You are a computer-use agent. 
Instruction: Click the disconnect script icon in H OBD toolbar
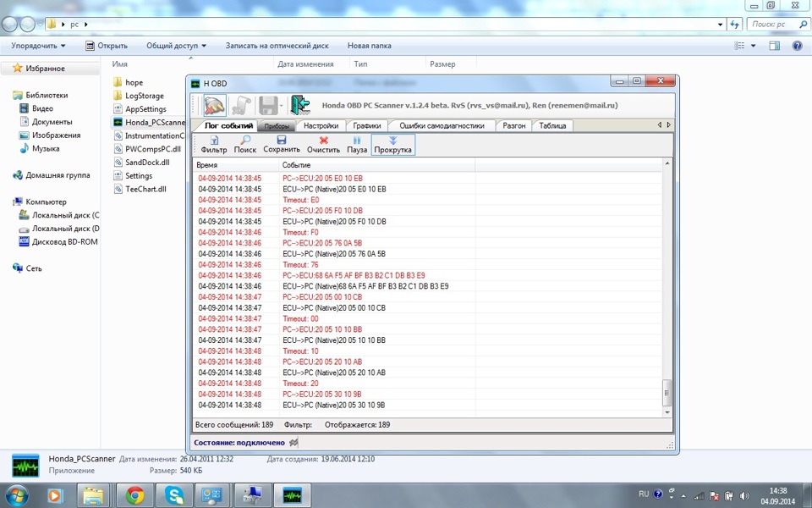[241, 105]
